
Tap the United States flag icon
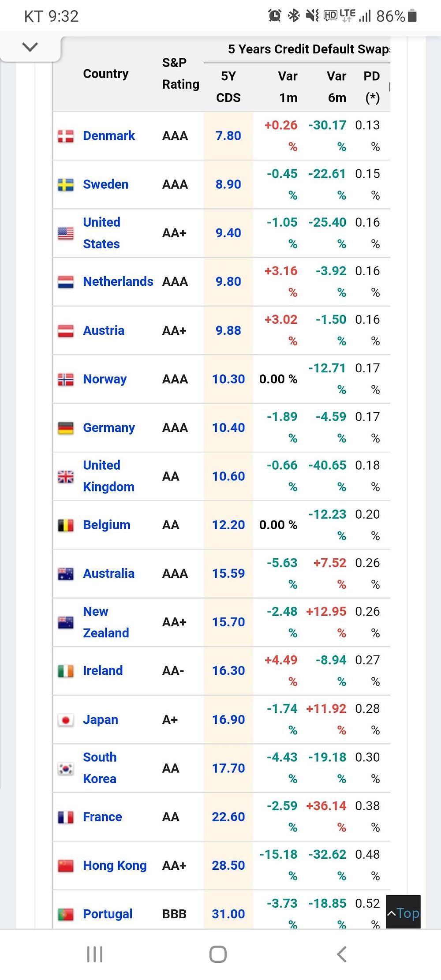coord(66,233)
